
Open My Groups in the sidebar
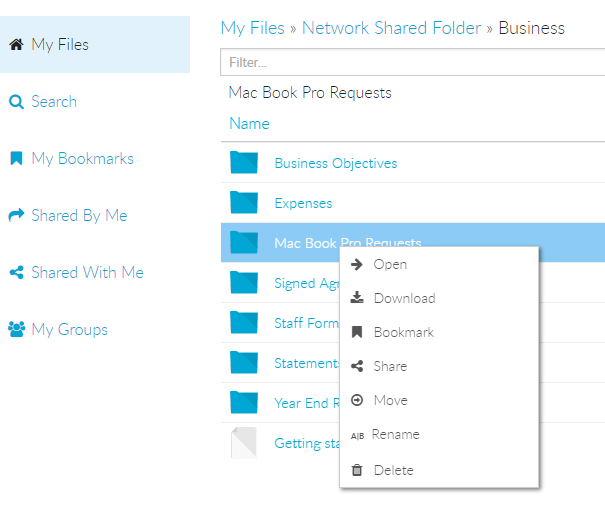[x=69, y=329]
